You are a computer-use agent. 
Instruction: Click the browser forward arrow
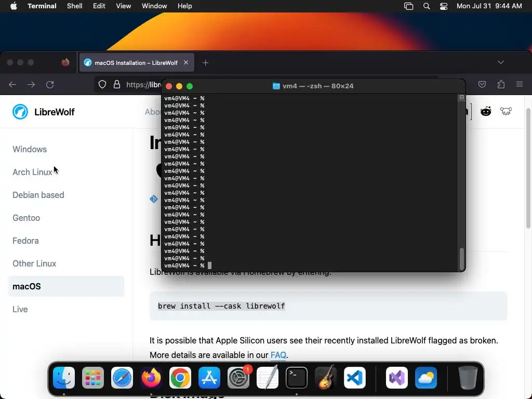(x=31, y=85)
